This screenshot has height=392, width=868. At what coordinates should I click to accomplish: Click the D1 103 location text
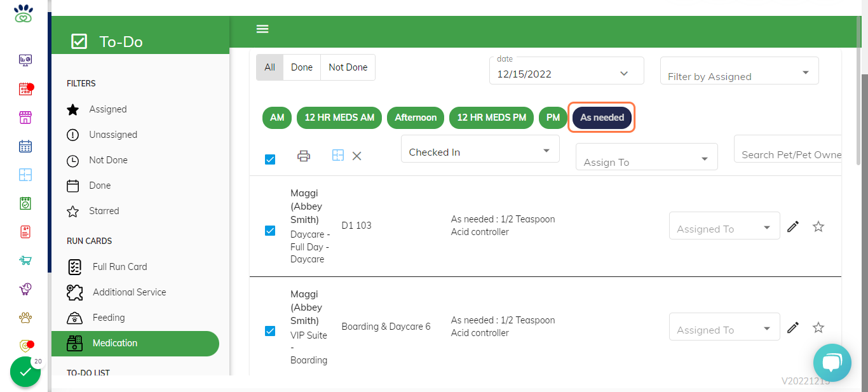pos(356,226)
